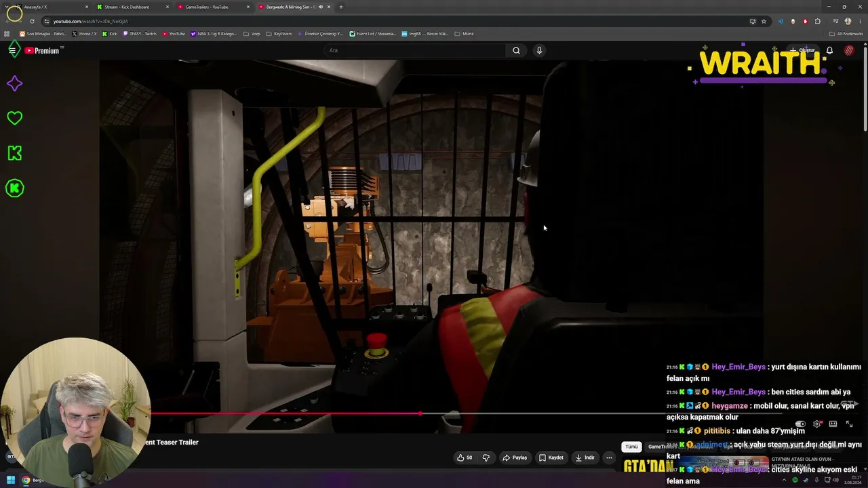Open the Windows Start menu
The height and width of the screenshot is (488, 868).
point(10,480)
